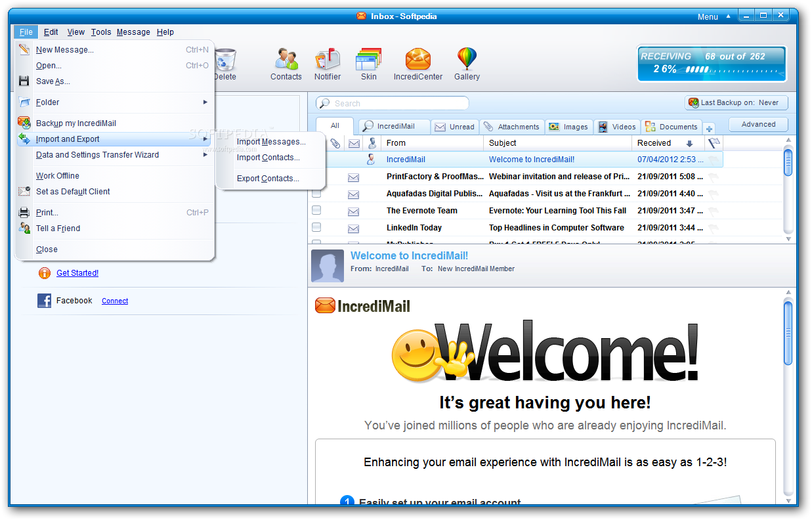Switch to the Attachments filter tab
Screen dimensions: 812x520
click(512, 127)
